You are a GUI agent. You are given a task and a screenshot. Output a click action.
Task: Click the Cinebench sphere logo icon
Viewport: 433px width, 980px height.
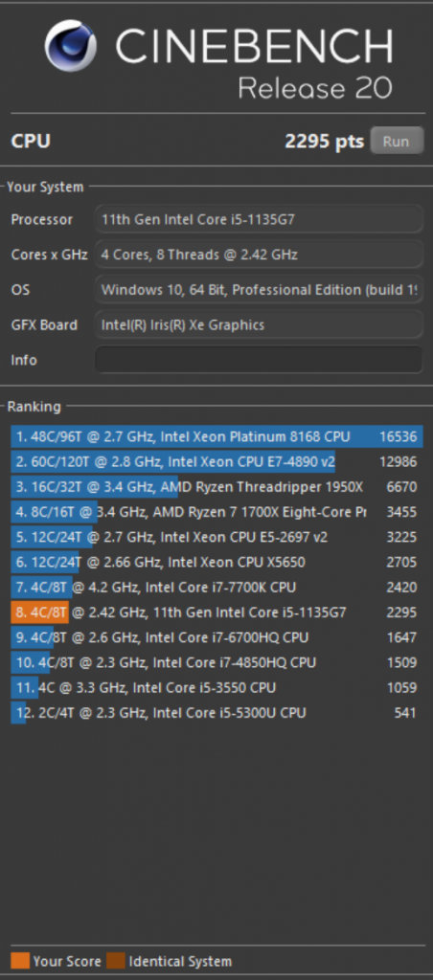tap(70, 45)
